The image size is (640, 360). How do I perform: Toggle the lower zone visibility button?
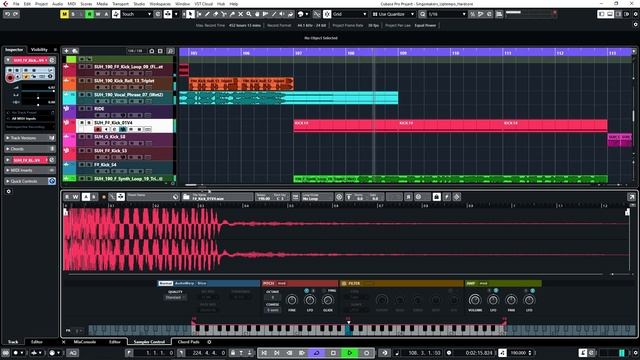coord(610,14)
